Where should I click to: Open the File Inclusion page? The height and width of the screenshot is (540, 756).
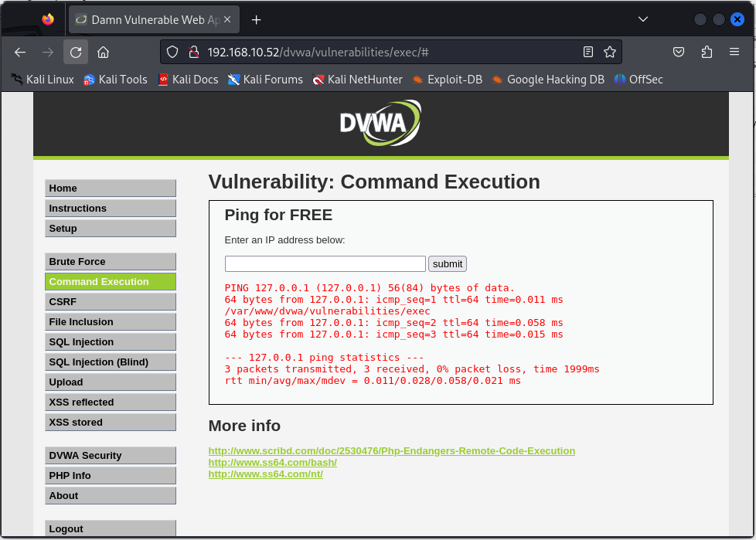coord(111,322)
